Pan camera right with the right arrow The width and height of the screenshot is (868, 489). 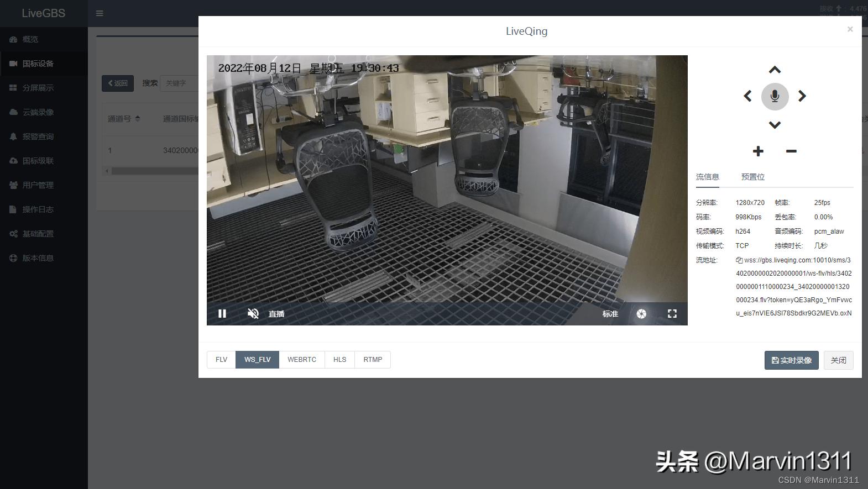802,96
